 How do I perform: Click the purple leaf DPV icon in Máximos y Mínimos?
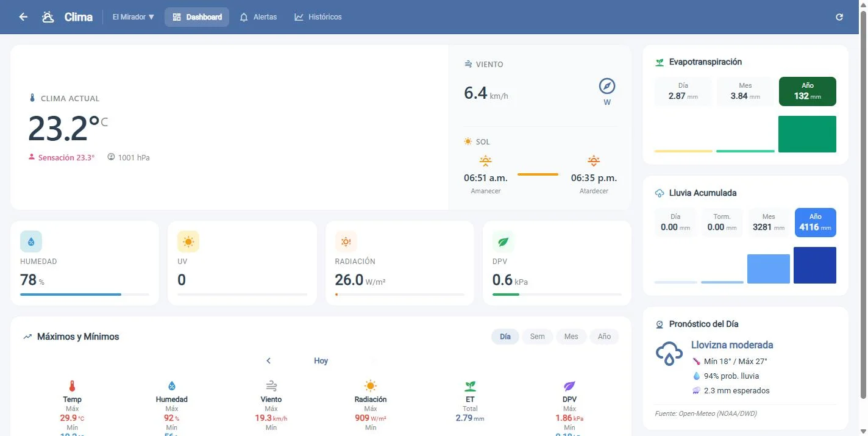(x=569, y=386)
